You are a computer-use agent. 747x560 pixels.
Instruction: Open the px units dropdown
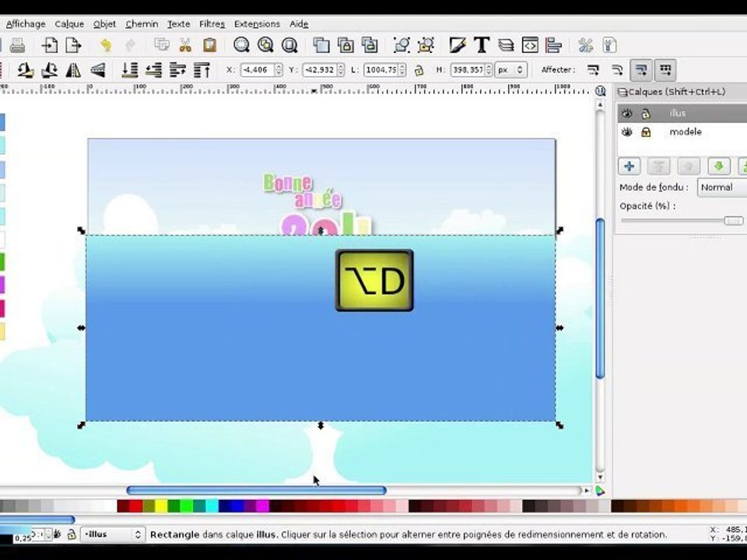tap(511, 70)
